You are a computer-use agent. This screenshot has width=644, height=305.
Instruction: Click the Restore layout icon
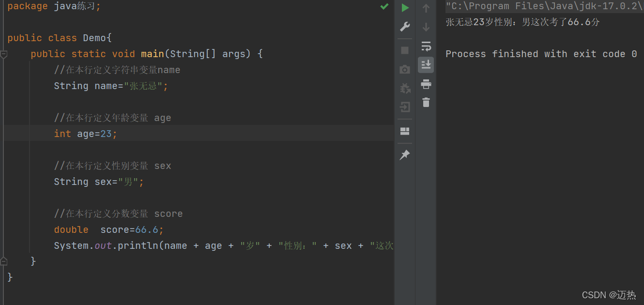[x=405, y=131]
